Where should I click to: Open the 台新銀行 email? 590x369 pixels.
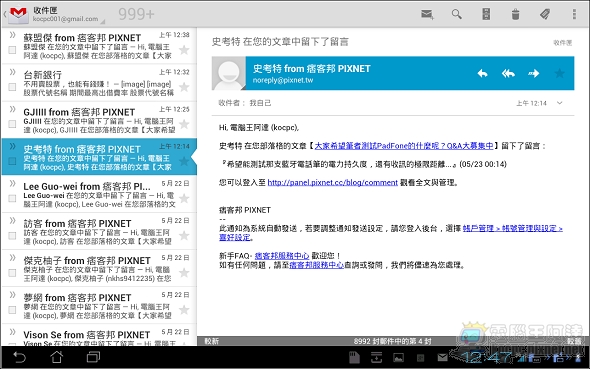[x=99, y=83]
